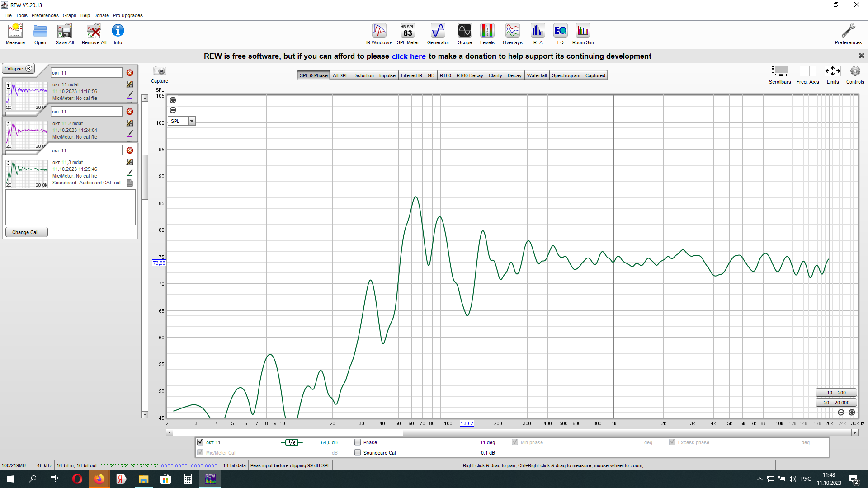The height and width of the screenshot is (488, 868).
Task: Switch to the RT60 Decay tab
Action: click(470, 75)
